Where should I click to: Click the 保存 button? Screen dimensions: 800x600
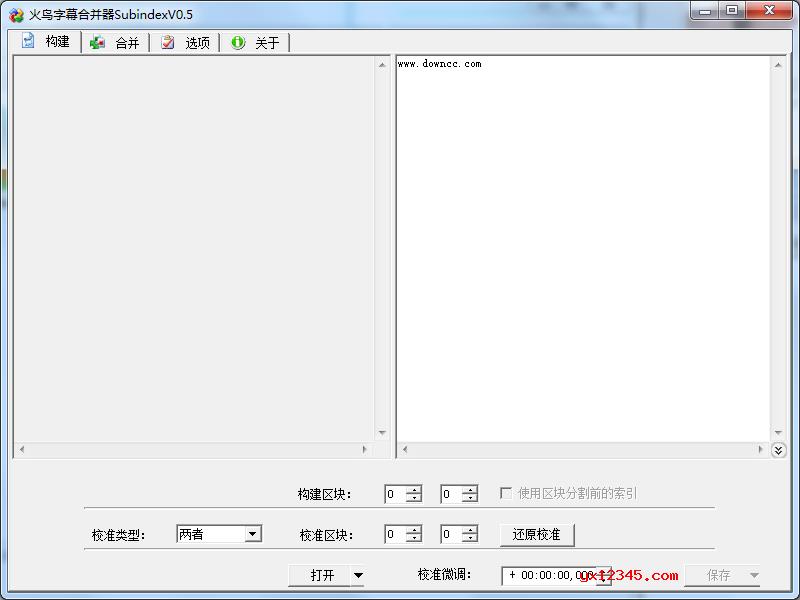(x=717, y=576)
